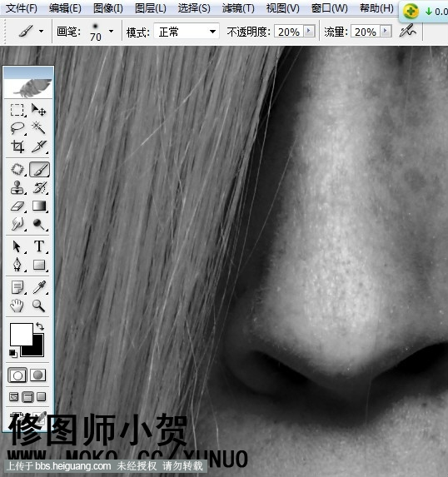The height and width of the screenshot is (477, 448).
Task: Open the 选择(S) menu
Action: 194,8
